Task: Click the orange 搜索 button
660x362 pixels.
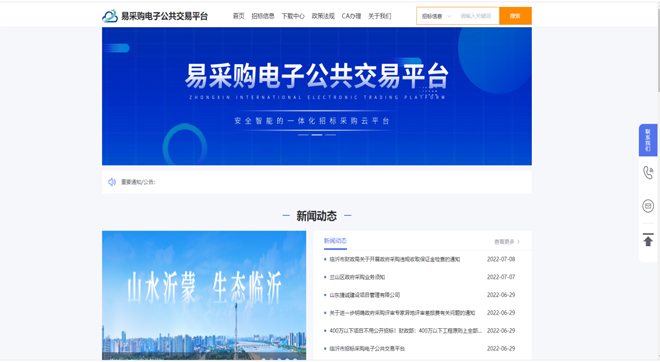Action: (515, 16)
